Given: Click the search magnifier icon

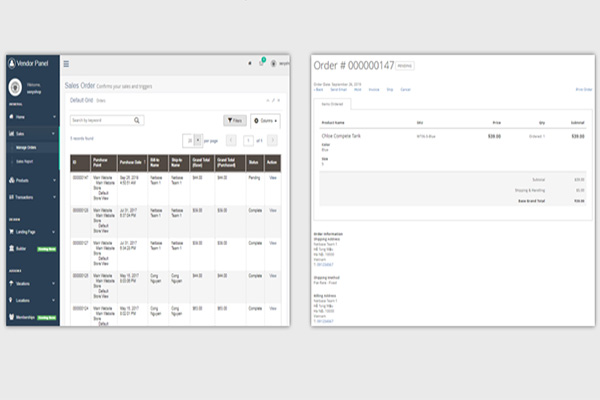Looking at the screenshot, I should 137,120.
